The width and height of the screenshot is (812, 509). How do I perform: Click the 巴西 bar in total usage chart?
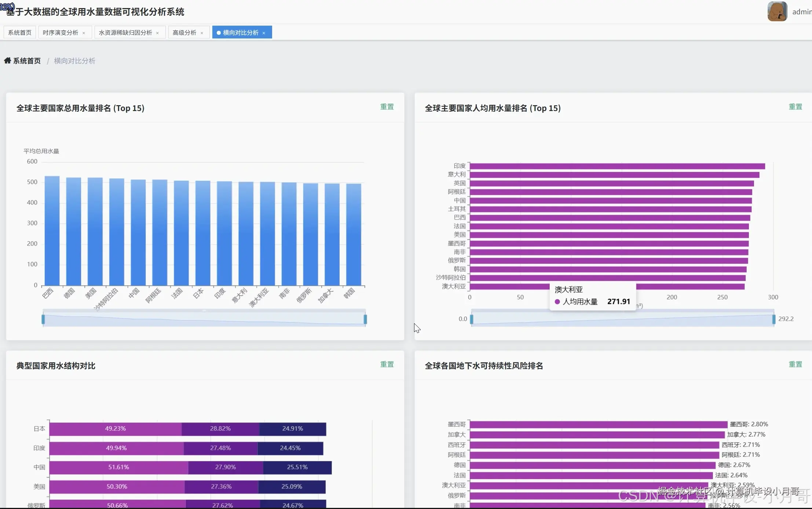(x=52, y=231)
